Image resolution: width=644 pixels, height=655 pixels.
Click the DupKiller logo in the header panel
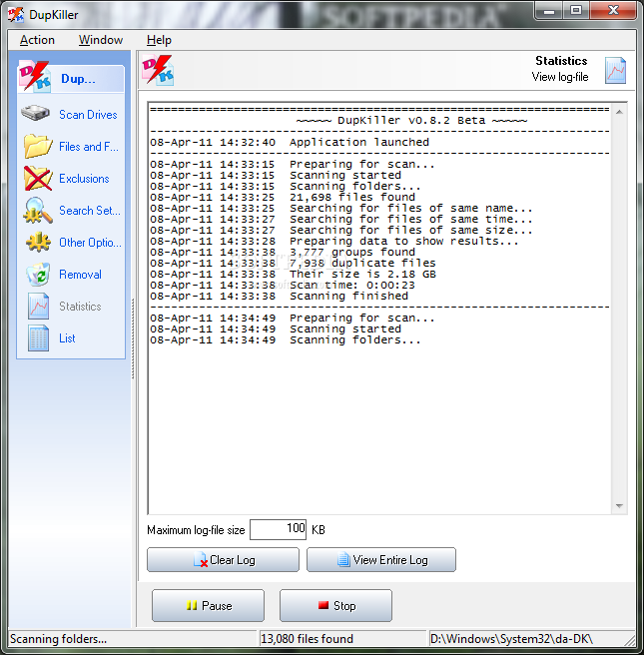[x=158, y=70]
